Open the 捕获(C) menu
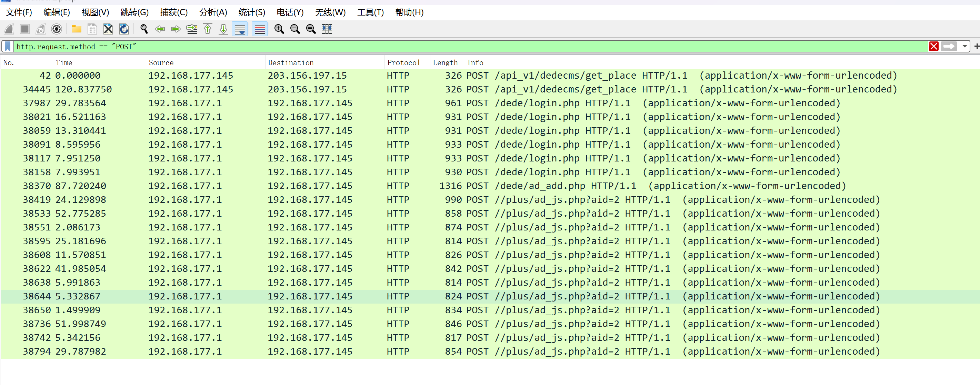The width and height of the screenshot is (980, 385). [174, 12]
